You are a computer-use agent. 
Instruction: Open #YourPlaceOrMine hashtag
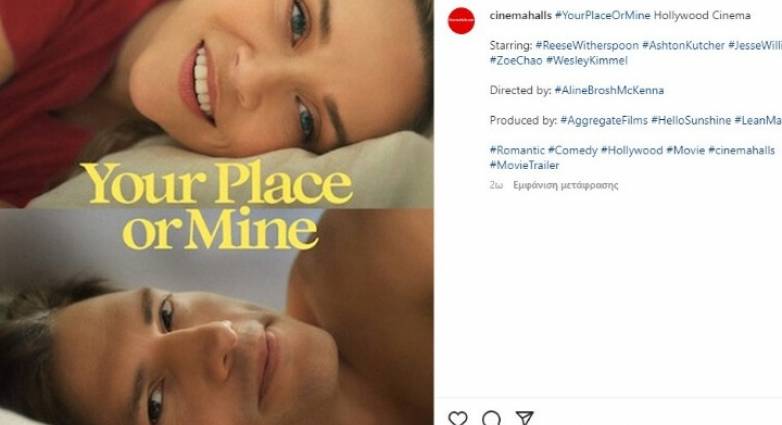[602, 15]
